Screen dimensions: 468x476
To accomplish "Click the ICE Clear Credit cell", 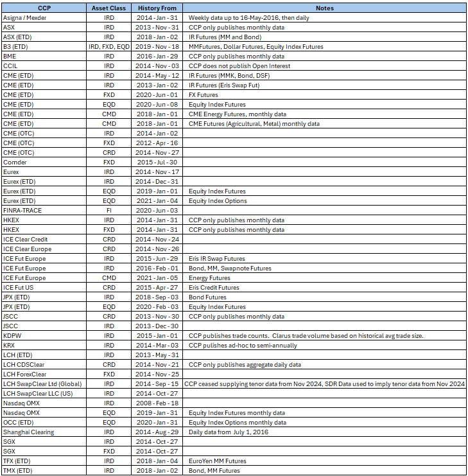I will [x=44, y=240].
